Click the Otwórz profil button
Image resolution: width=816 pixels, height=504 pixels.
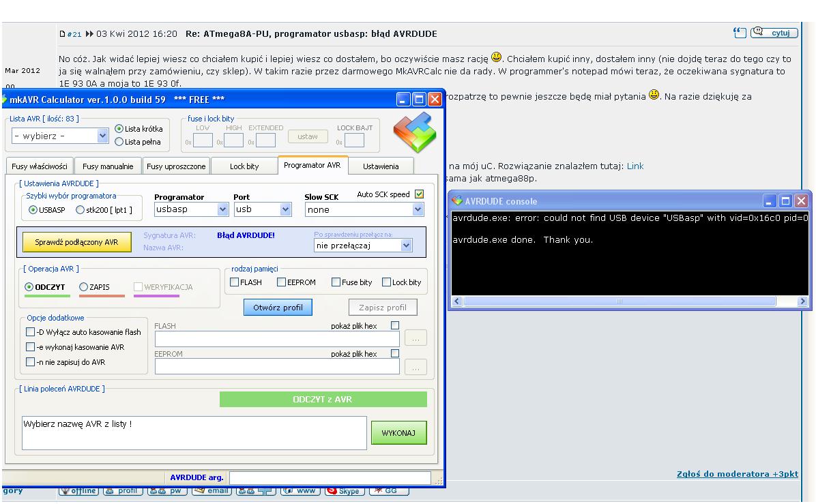[278, 308]
